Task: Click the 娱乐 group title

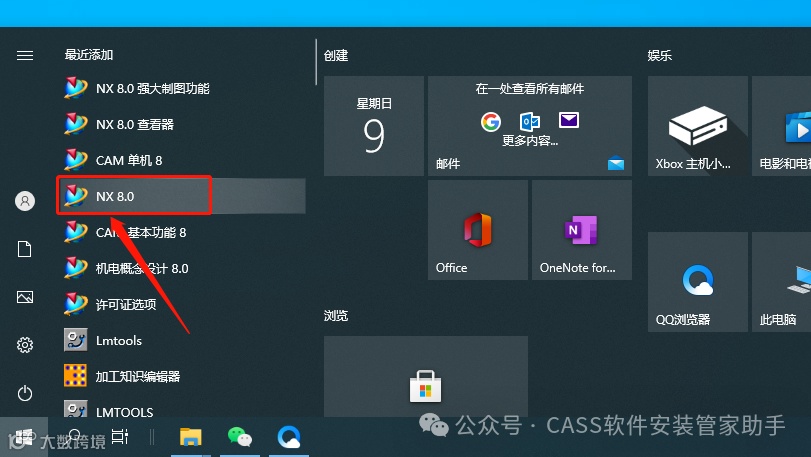Action: click(x=659, y=55)
